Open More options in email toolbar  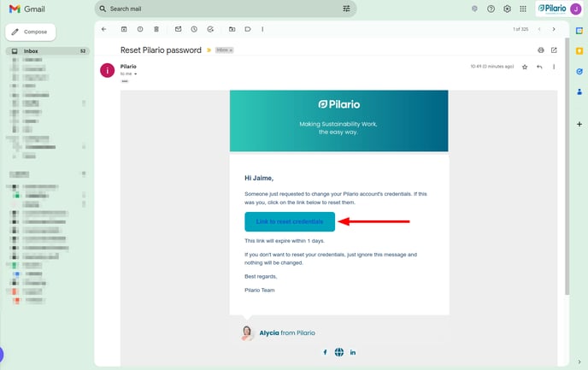[x=262, y=29]
